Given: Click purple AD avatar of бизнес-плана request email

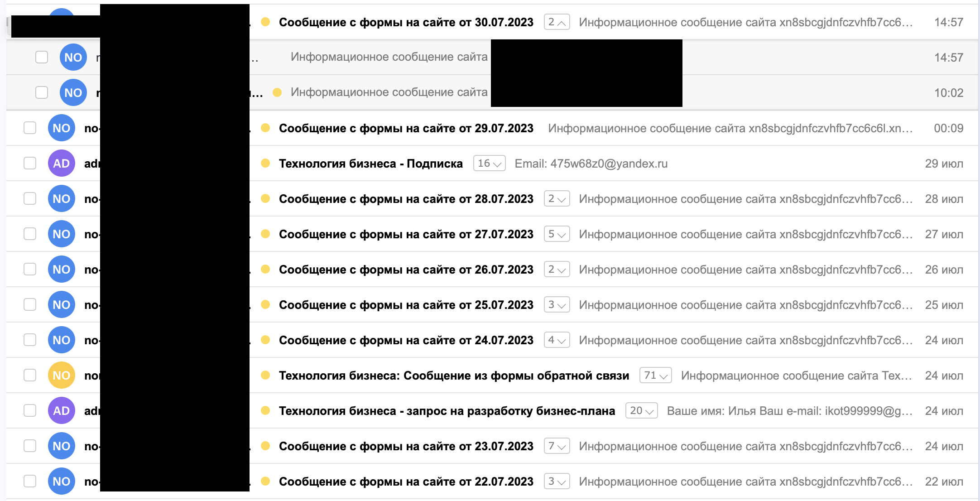Looking at the screenshot, I should coord(62,410).
